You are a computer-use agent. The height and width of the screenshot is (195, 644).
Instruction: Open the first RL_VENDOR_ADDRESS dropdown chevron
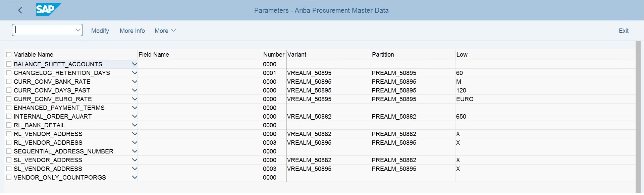(135, 134)
